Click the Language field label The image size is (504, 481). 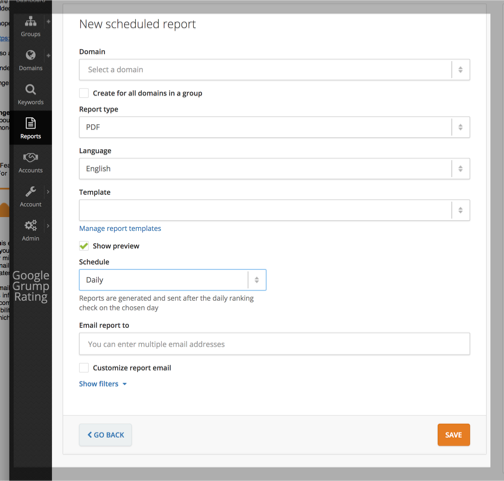coord(95,151)
